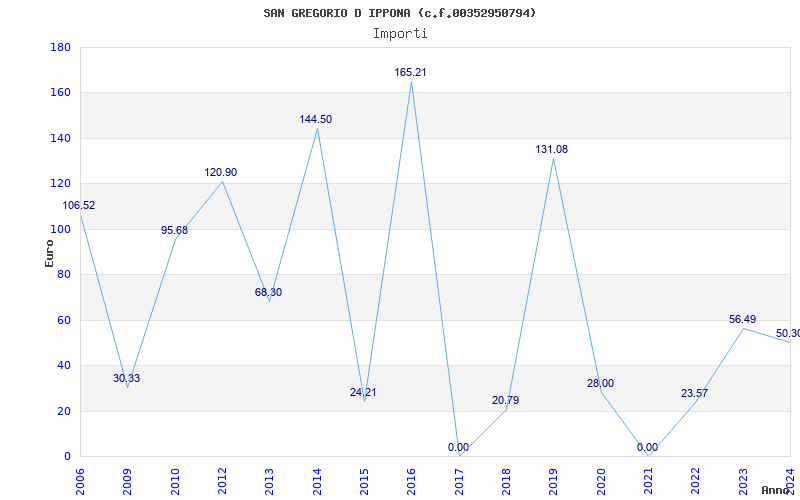Click the 2010 year tick label
The image size is (800, 500).
click(175, 481)
